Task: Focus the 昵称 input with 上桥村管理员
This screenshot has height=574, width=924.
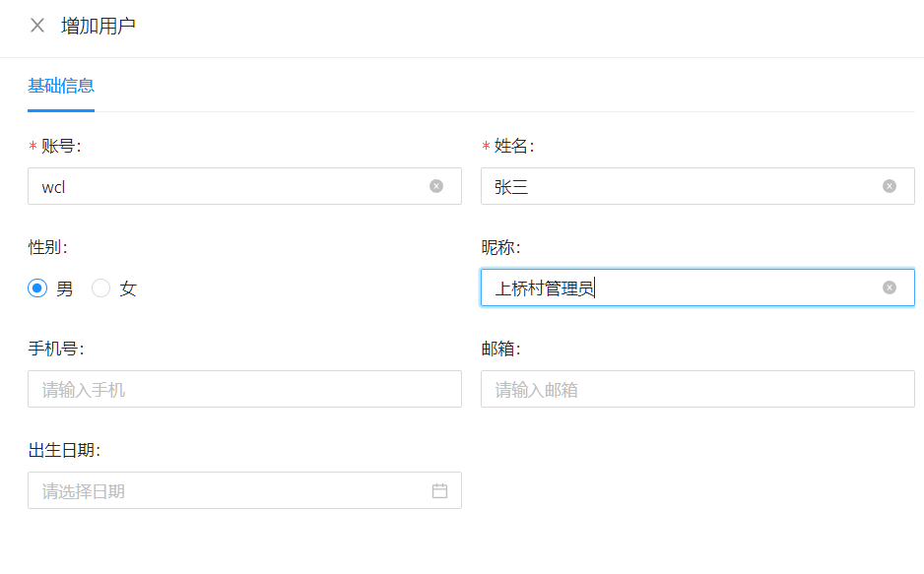Action: pyautogui.click(x=697, y=287)
